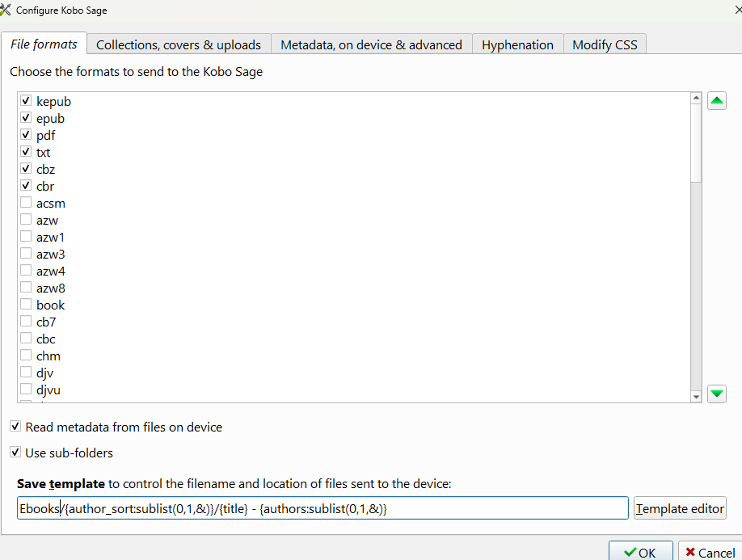Select the cbr list entry text
The height and width of the screenshot is (560, 742).
(45, 187)
